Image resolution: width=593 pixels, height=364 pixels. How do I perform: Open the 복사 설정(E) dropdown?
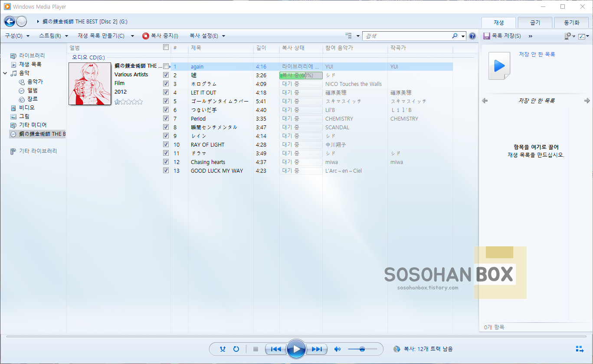(x=207, y=36)
